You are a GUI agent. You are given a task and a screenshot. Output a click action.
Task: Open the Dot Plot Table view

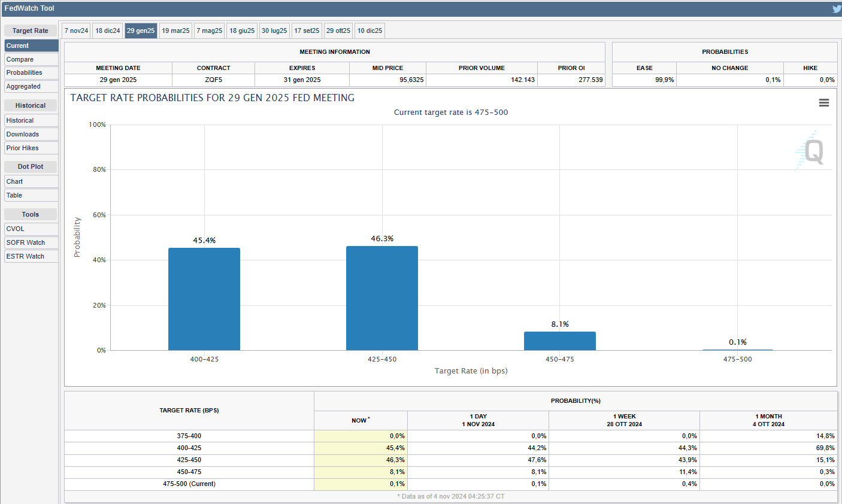pos(31,195)
